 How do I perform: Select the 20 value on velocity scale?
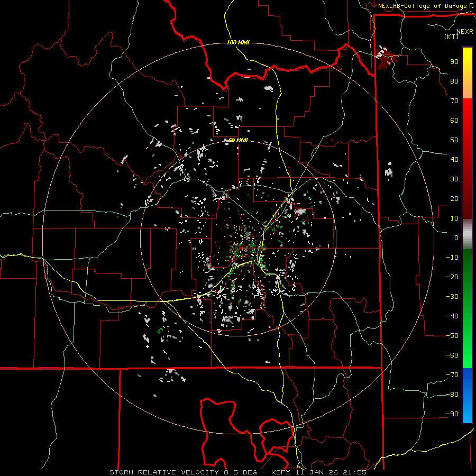pyautogui.click(x=454, y=198)
